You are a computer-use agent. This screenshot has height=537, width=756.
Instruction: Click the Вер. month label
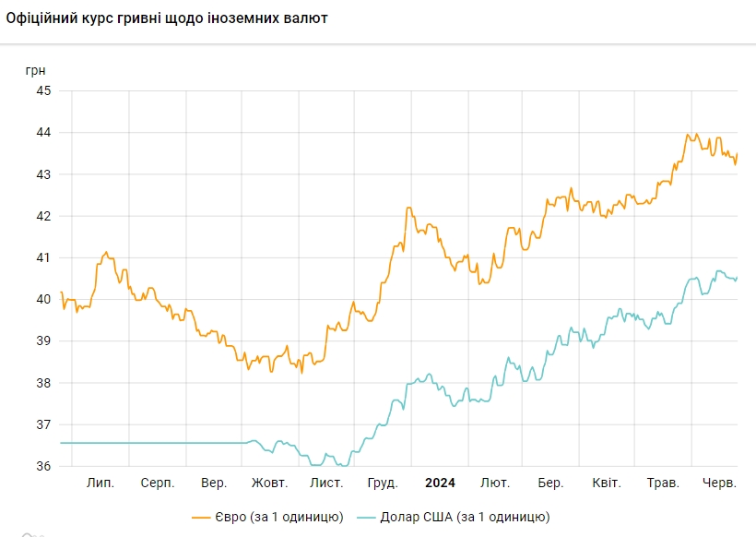point(214,483)
